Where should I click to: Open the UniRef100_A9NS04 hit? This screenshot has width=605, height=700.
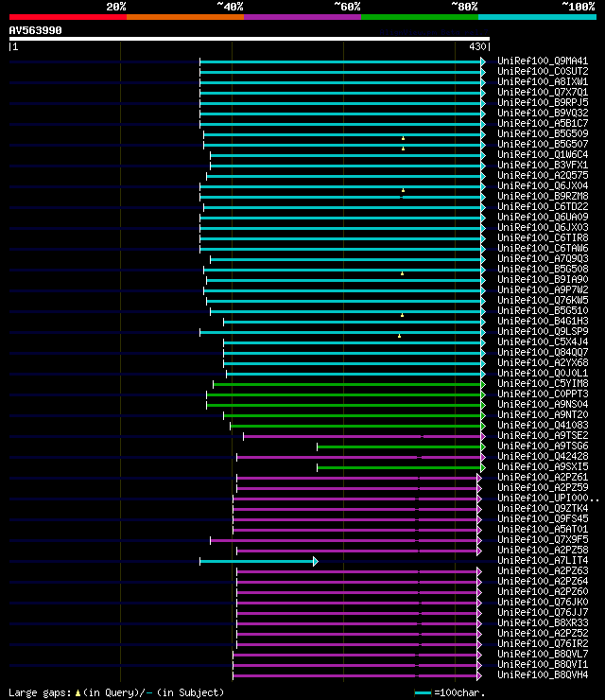(543, 404)
